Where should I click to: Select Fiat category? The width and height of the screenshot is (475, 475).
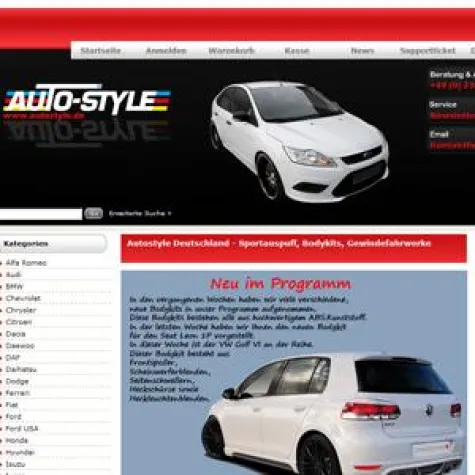click(x=12, y=405)
